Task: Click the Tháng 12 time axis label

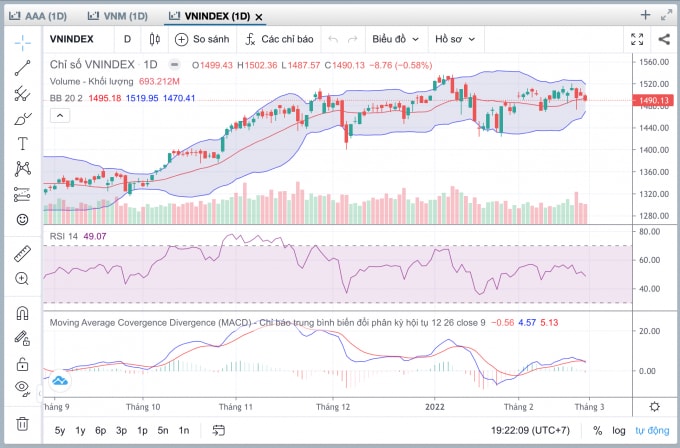Action: pos(333,407)
